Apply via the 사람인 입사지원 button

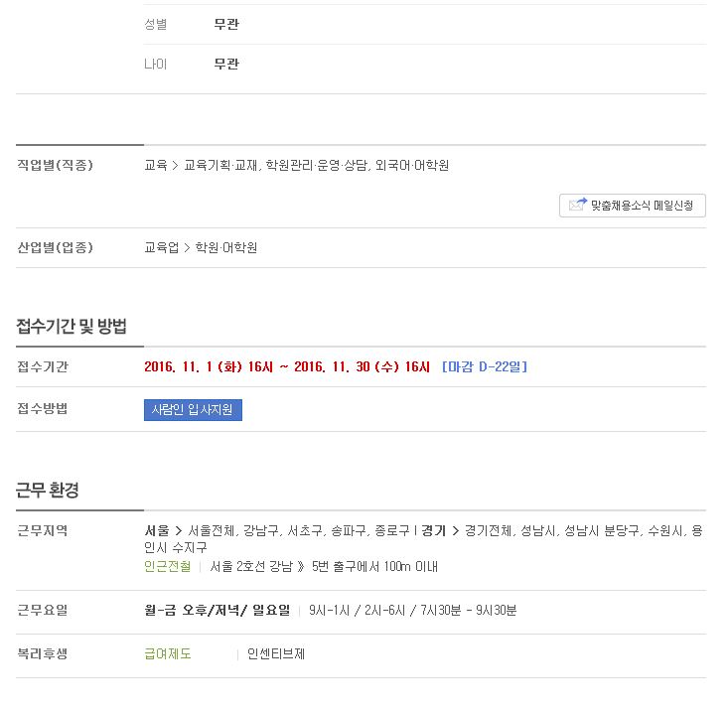(193, 410)
